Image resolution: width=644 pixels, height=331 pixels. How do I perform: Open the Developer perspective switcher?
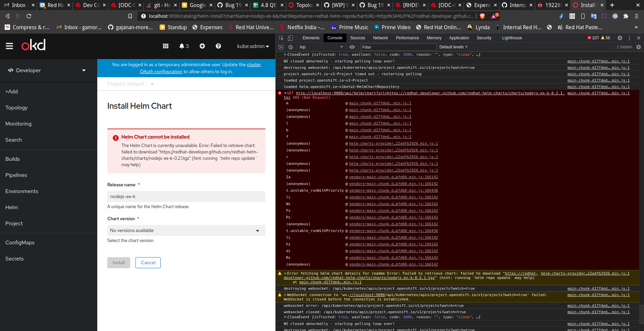47,70
